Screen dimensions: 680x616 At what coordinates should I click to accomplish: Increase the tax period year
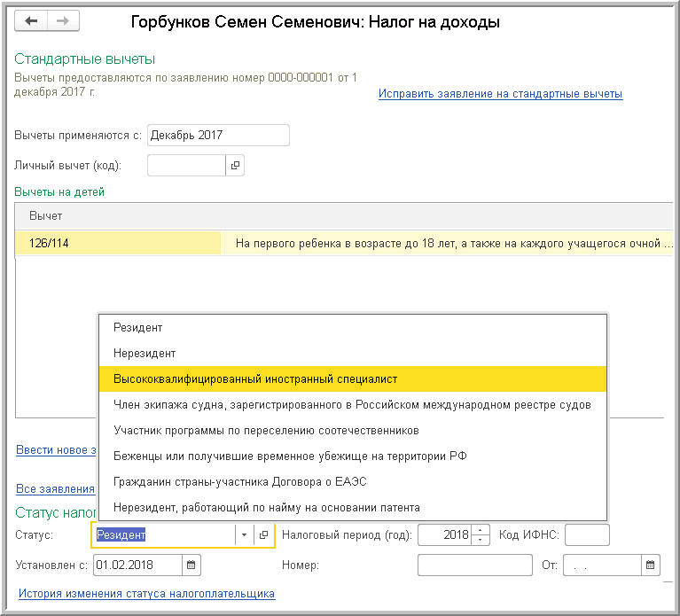480,530
